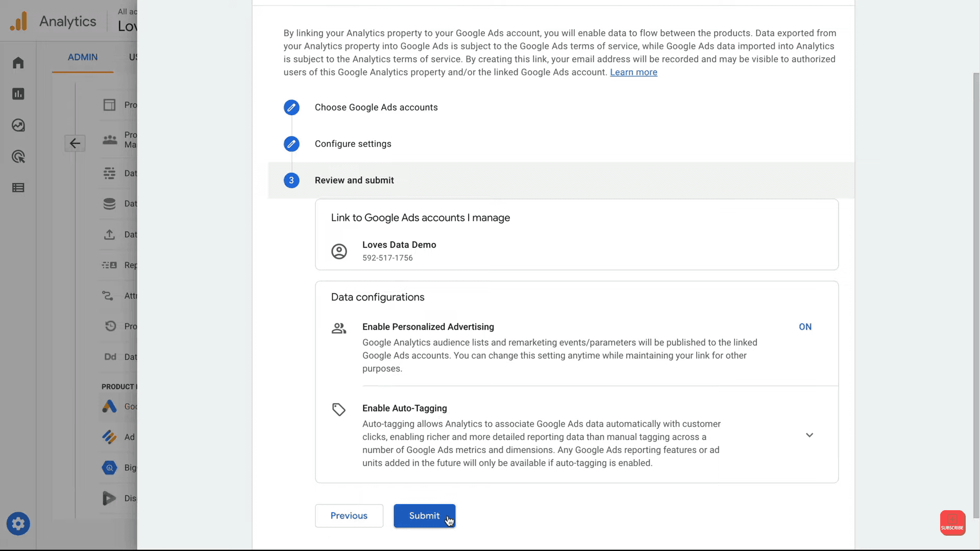This screenshot has height=551, width=980.
Task: Click the Loves Data Demo account avatar icon
Action: (x=339, y=252)
